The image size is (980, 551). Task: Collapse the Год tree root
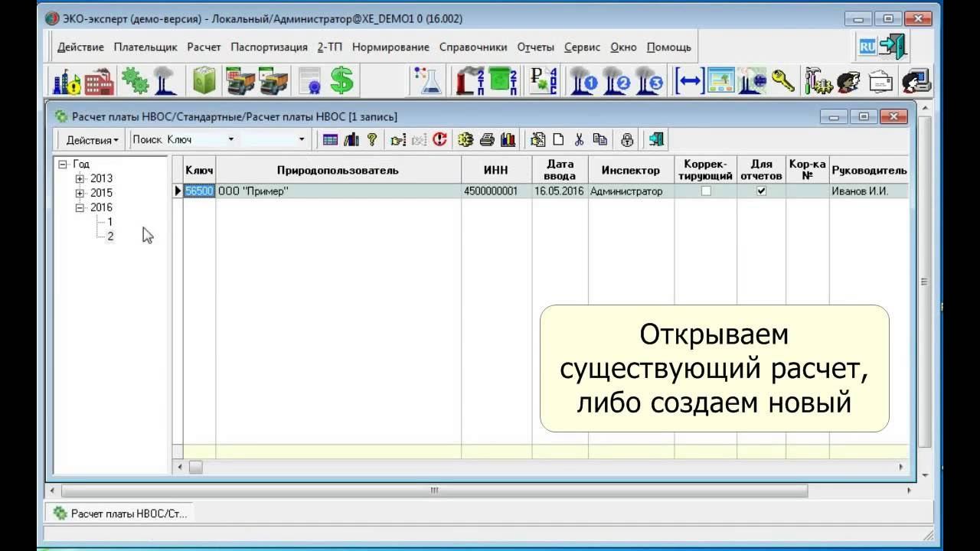point(63,165)
